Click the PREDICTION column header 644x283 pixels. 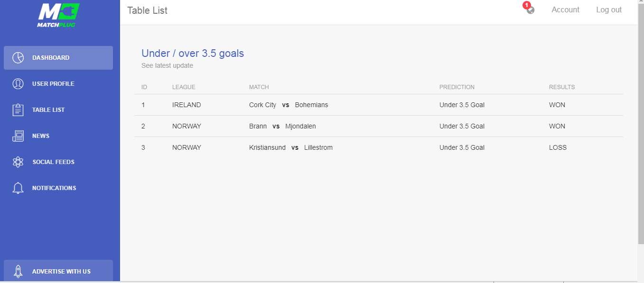[457, 87]
